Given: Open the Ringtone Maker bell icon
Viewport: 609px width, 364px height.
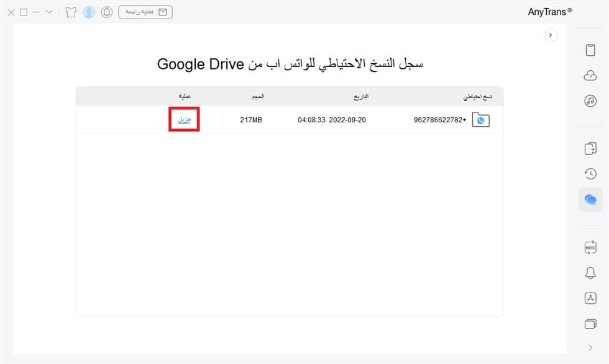Looking at the screenshot, I should point(590,273).
